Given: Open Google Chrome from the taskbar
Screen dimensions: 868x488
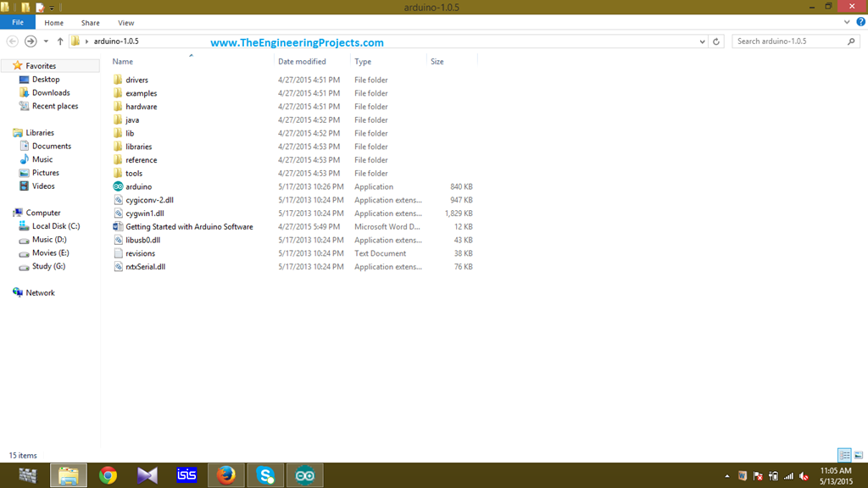Looking at the screenshot, I should tap(108, 475).
